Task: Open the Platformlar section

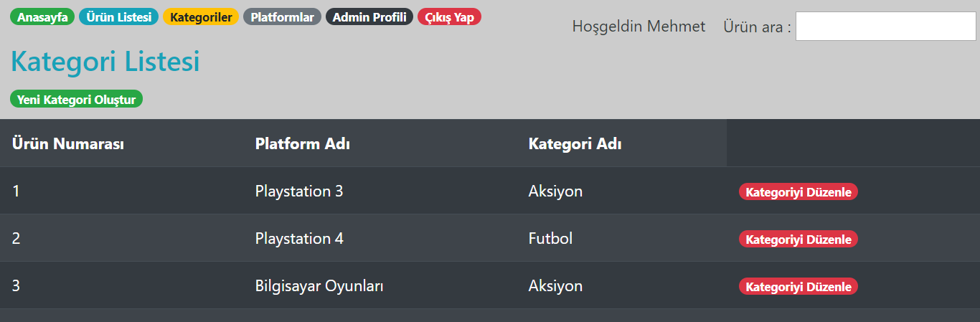Action: 282,17
